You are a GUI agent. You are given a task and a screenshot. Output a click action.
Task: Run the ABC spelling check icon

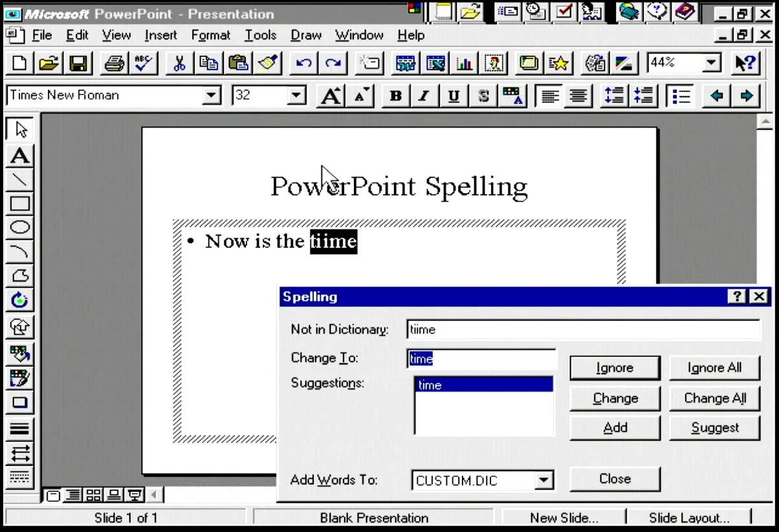click(144, 63)
